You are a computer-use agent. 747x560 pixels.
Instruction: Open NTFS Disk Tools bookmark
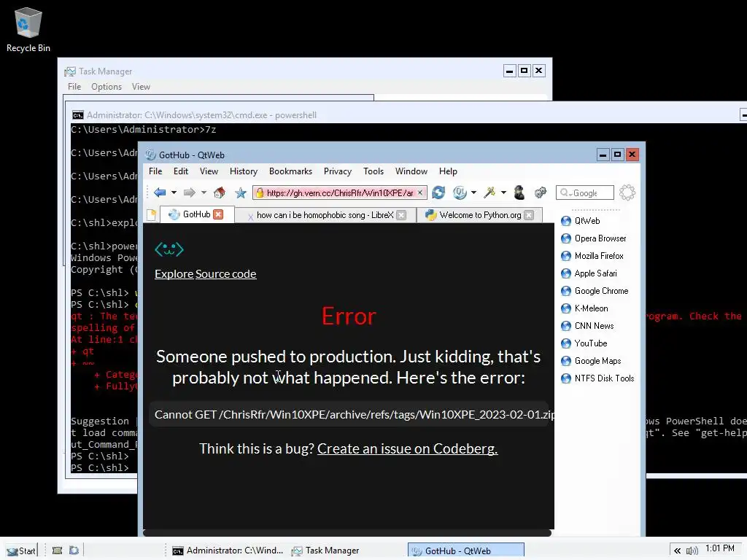point(597,378)
